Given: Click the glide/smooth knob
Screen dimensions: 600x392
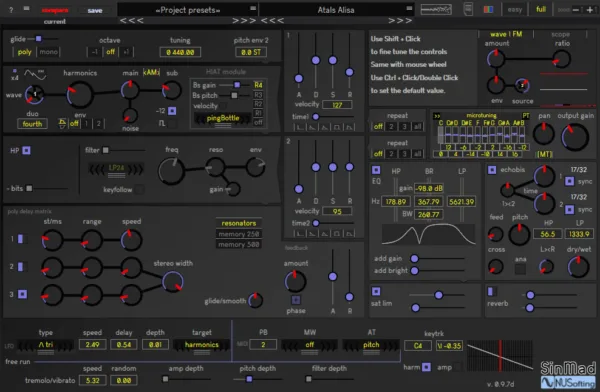Looking at the screenshot, I should click(255, 301).
